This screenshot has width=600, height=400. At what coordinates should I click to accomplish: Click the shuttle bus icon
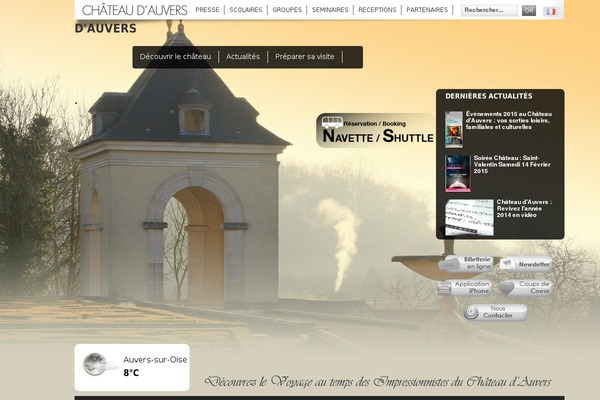[332, 122]
